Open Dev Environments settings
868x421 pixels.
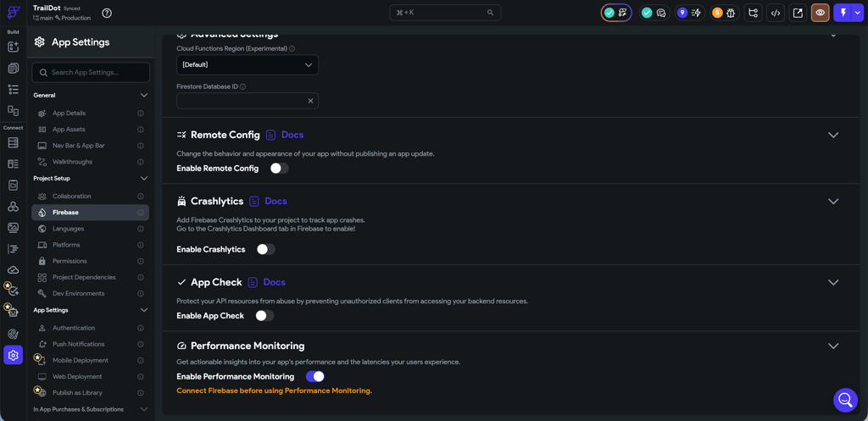[90, 293]
